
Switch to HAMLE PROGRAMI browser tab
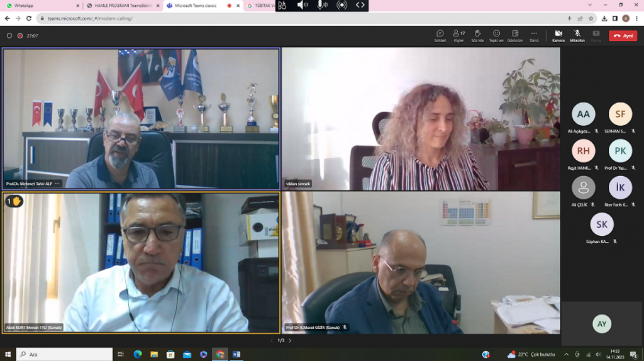point(123,5)
